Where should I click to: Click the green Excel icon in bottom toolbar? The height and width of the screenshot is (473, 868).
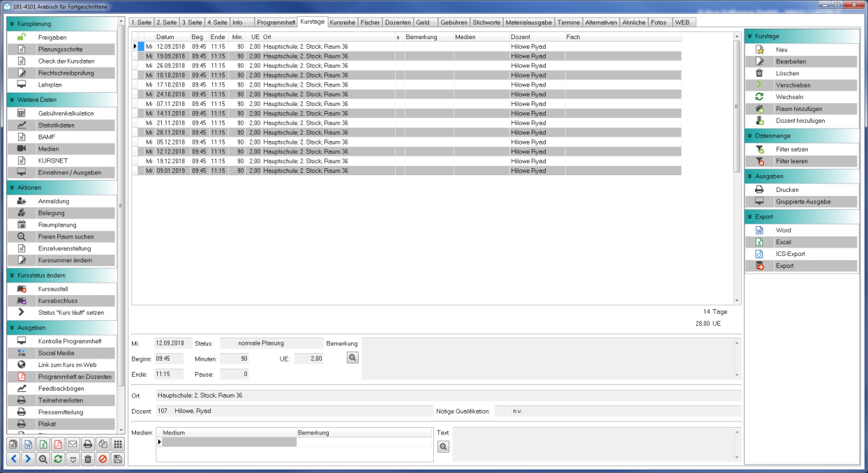[x=43, y=444]
